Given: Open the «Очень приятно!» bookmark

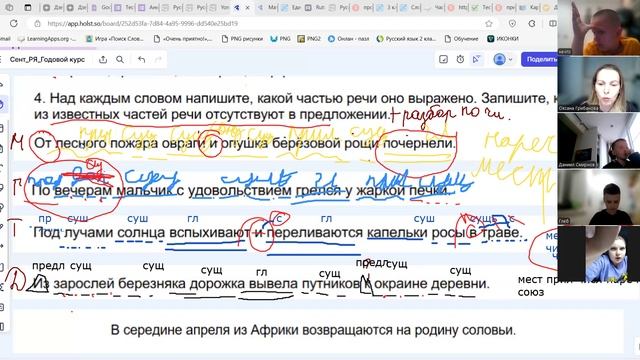Looking at the screenshot, I should 183,39.
